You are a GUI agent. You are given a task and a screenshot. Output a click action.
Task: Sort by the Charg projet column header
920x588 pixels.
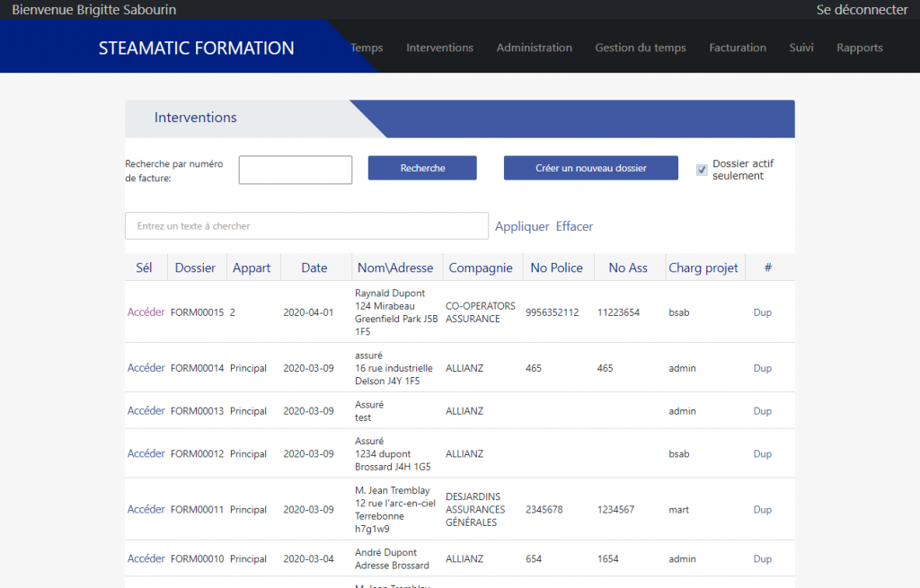(703, 268)
